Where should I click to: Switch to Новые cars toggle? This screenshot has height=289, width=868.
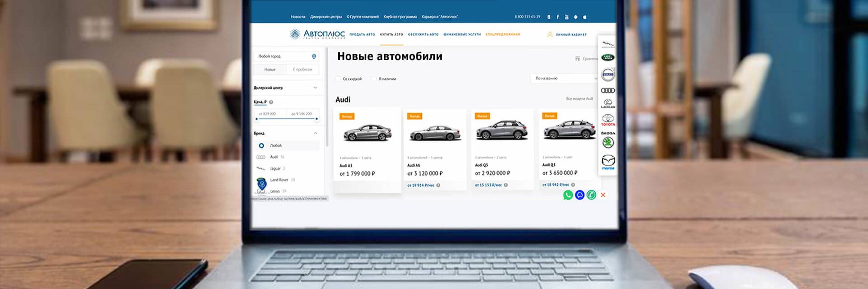[270, 70]
